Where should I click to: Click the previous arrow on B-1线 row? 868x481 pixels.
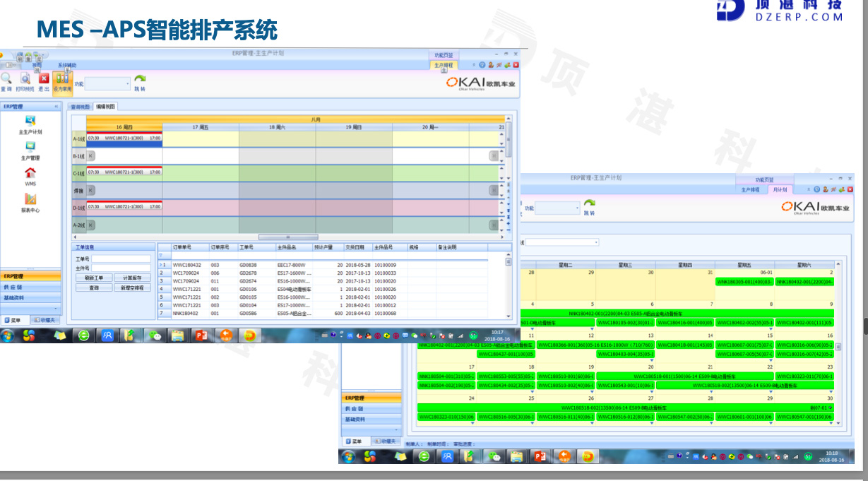[x=91, y=155]
